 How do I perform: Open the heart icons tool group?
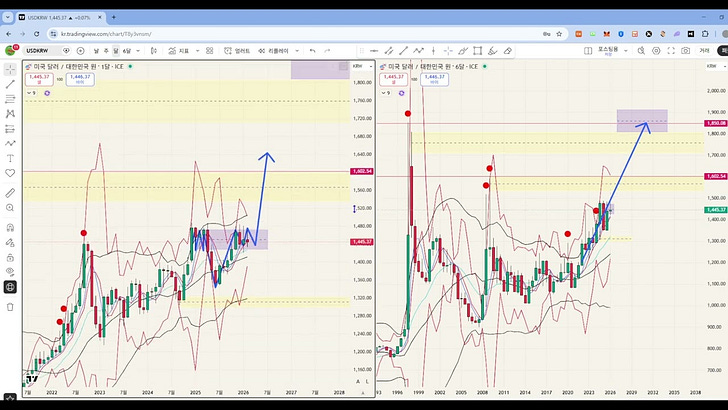click(10, 173)
